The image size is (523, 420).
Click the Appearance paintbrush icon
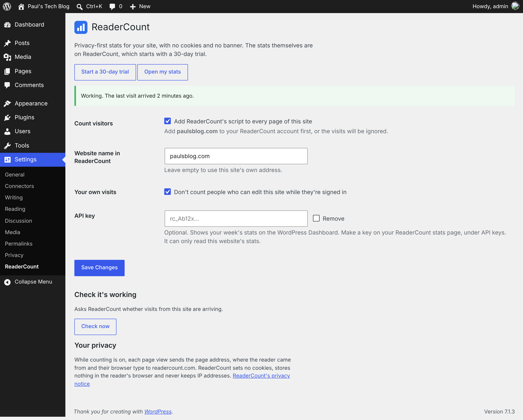tap(8, 104)
